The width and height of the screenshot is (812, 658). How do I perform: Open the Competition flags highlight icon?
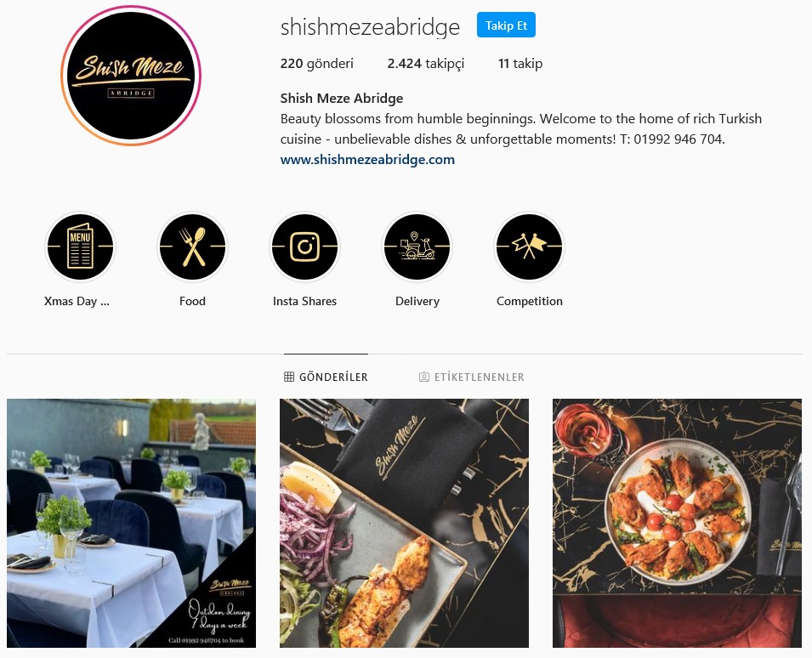pos(529,247)
